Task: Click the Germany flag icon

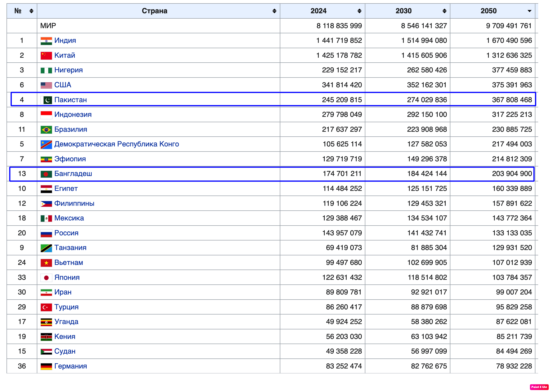Action: click(x=46, y=367)
